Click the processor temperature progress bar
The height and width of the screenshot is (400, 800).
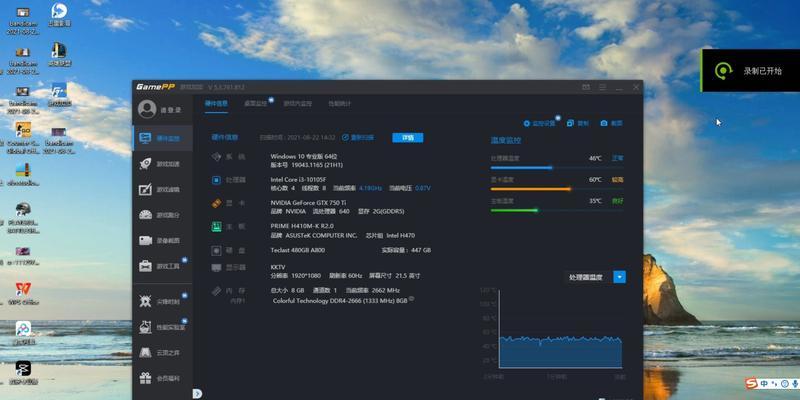557,167
